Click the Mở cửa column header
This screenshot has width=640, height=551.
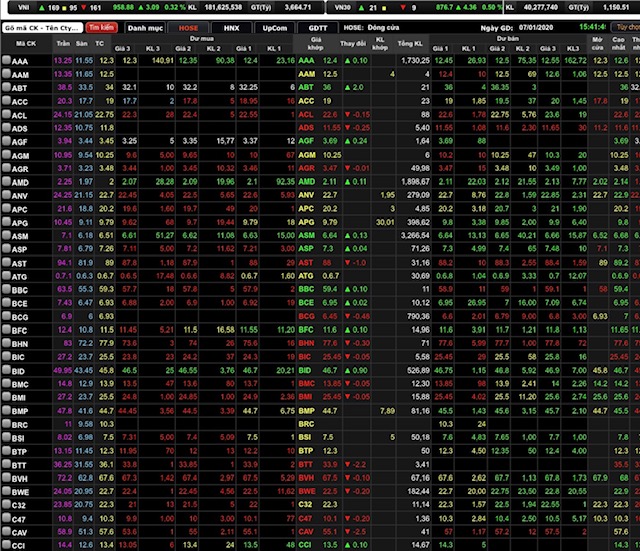coord(597,44)
